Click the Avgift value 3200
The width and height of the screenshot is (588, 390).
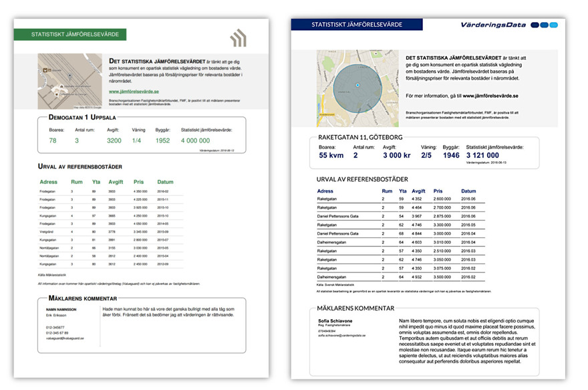click(x=114, y=140)
